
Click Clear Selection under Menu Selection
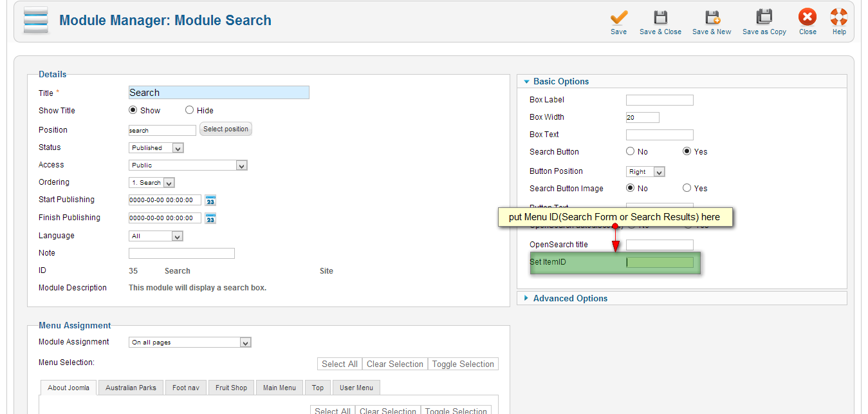(394, 364)
